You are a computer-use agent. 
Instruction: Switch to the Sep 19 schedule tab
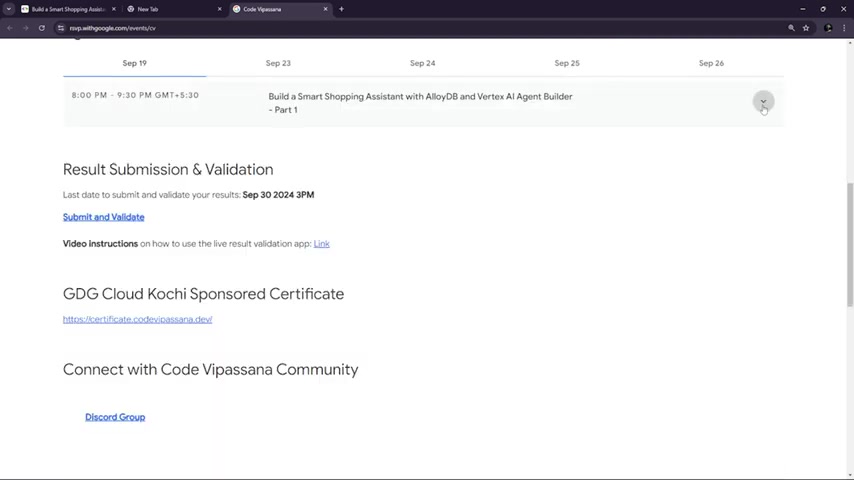[135, 63]
